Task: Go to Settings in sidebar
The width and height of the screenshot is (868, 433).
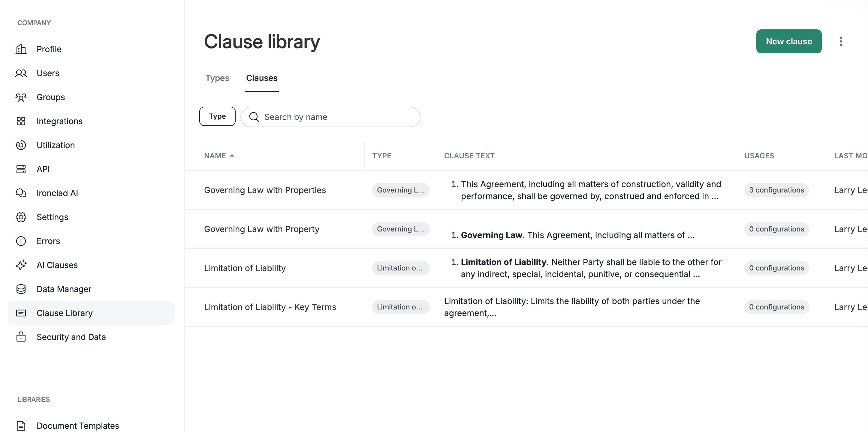Action: click(91, 217)
